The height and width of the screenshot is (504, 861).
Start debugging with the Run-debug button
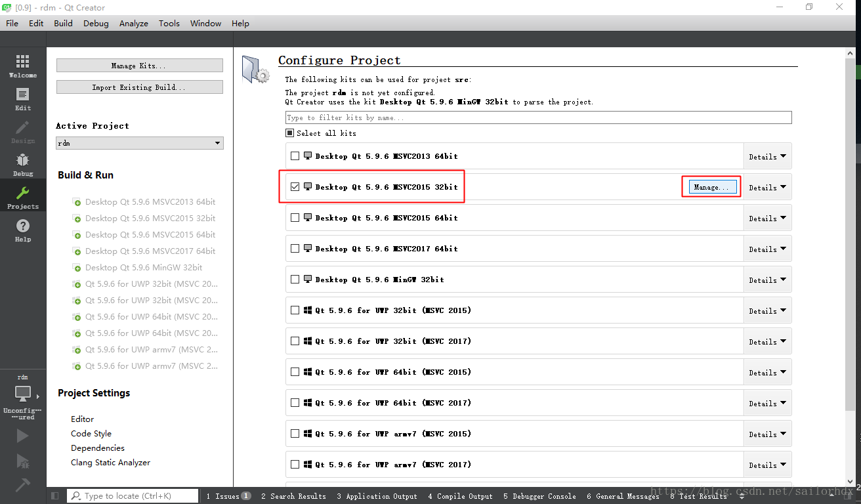click(x=22, y=461)
